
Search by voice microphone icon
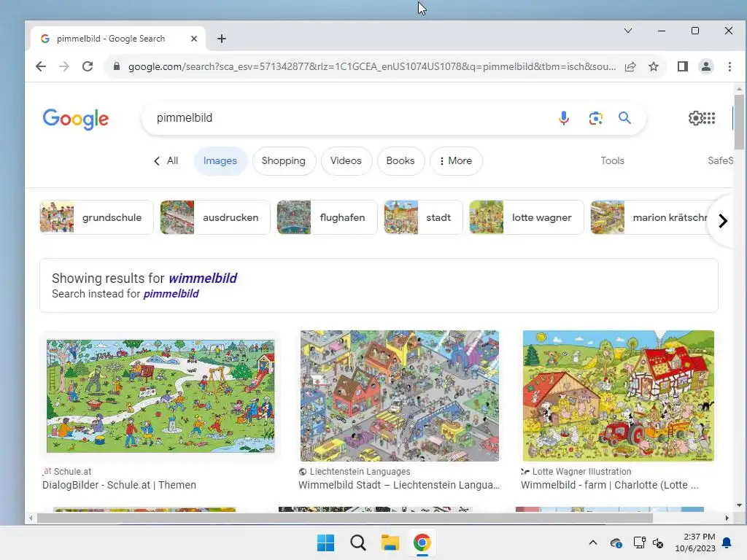(x=564, y=117)
